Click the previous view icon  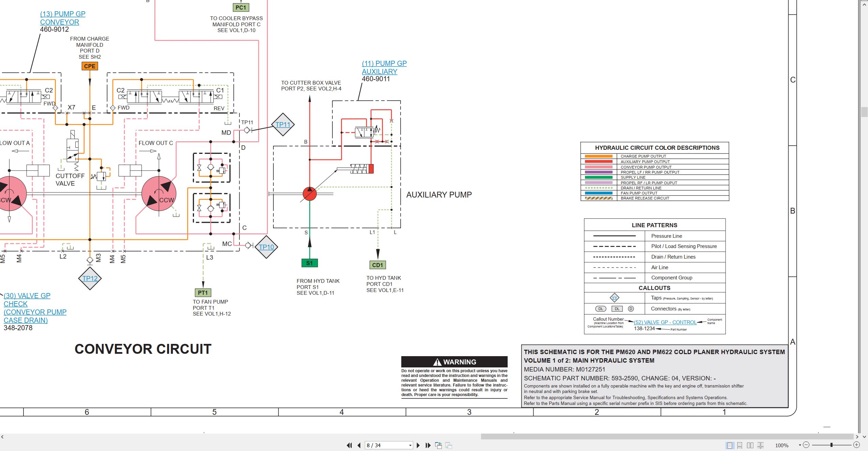(x=438, y=445)
